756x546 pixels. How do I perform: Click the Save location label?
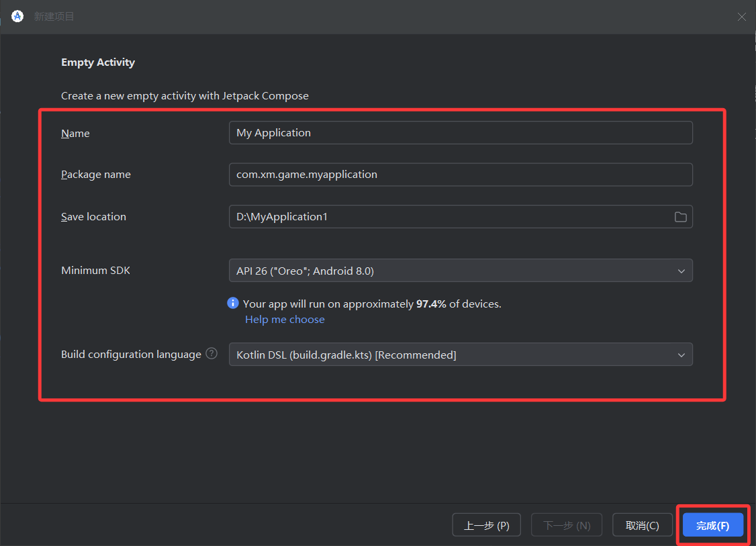click(93, 217)
